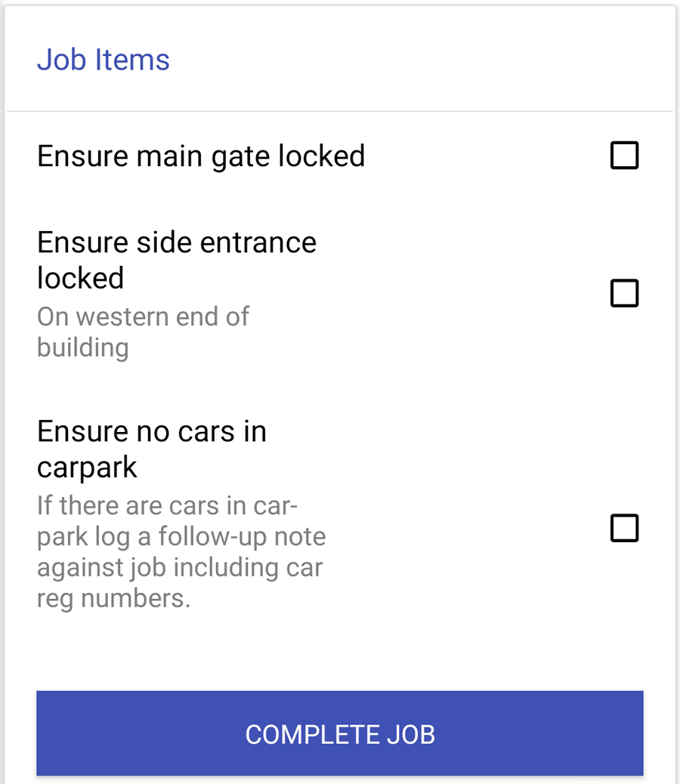Screen dimensions: 680x784
Task: Select On western end of building note
Action: point(143,332)
